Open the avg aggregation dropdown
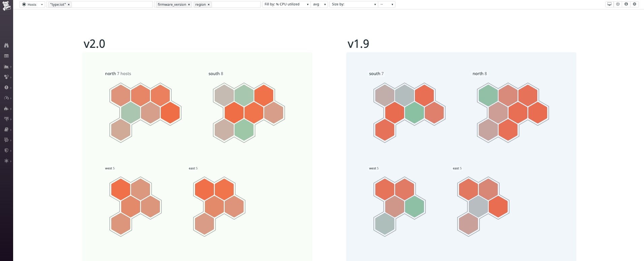Image resolution: width=644 pixels, height=261 pixels. tap(319, 4)
